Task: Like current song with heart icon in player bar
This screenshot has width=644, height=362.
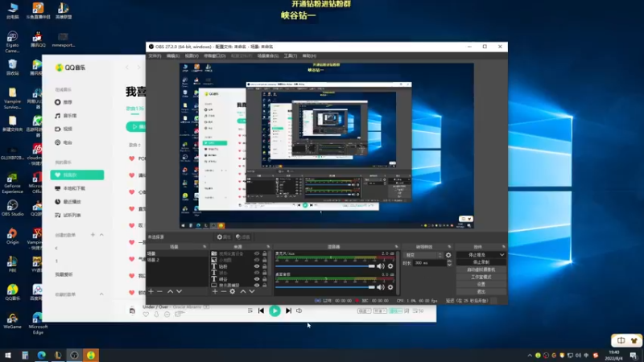Action: pyautogui.click(x=146, y=315)
